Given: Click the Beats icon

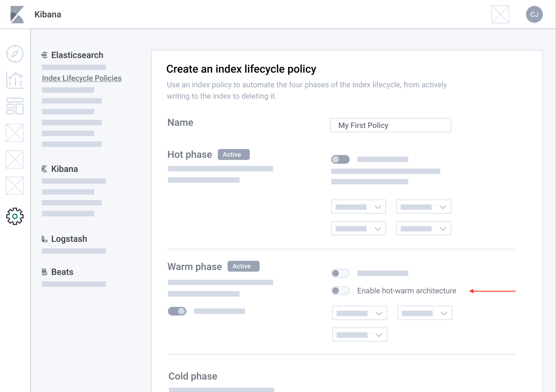Looking at the screenshot, I should click(x=44, y=272).
